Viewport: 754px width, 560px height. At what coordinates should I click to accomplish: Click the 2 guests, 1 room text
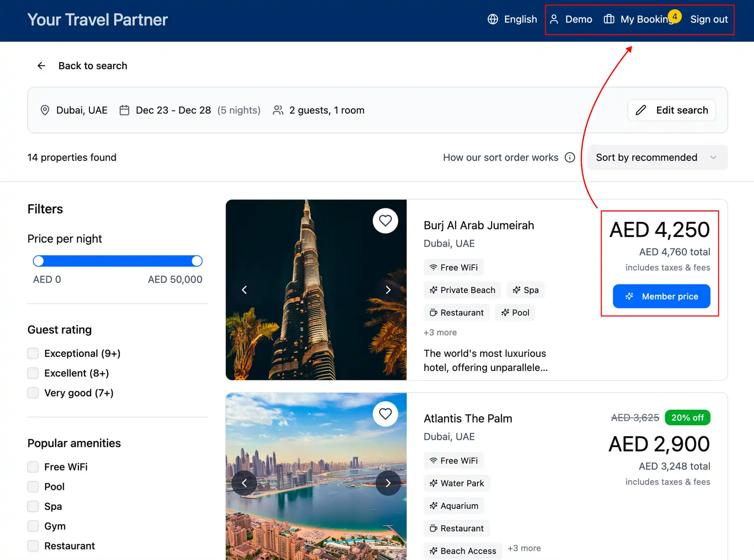tap(327, 110)
